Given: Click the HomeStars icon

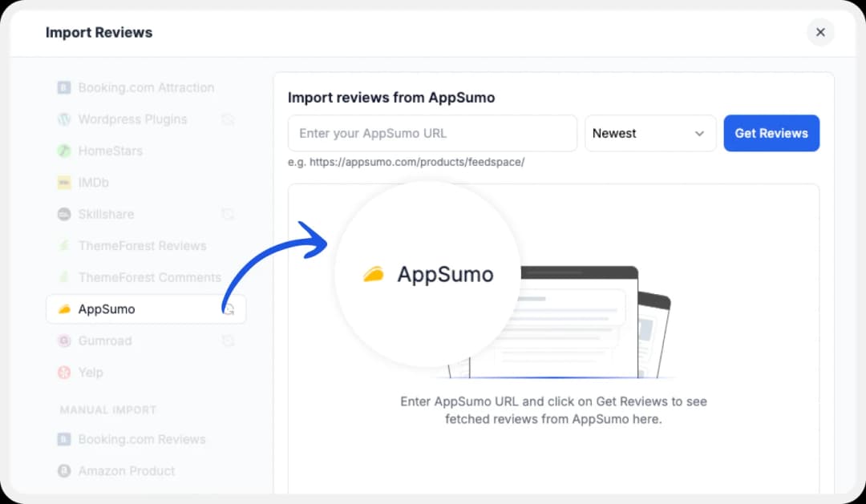Looking at the screenshot, I should [x=64, y=151].
